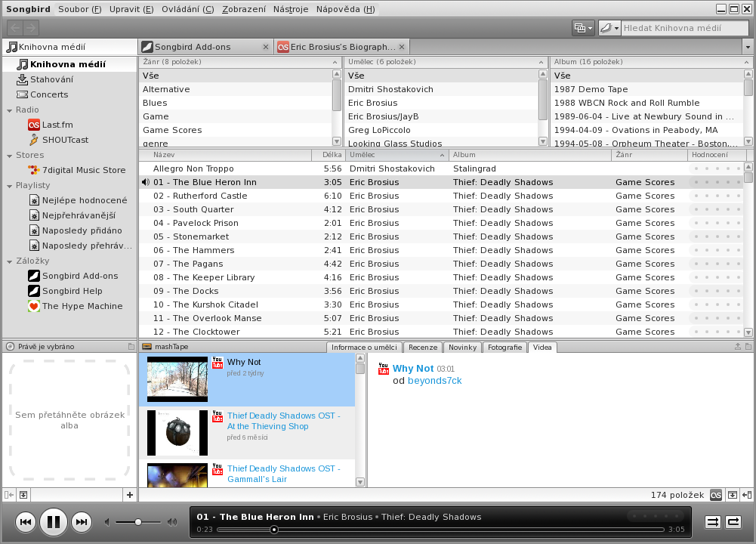Click speaker icon on The Blue Heron Inn row
Image resolution: width=756 pixels, height=544 pixels.
click(x=145, y=182)
